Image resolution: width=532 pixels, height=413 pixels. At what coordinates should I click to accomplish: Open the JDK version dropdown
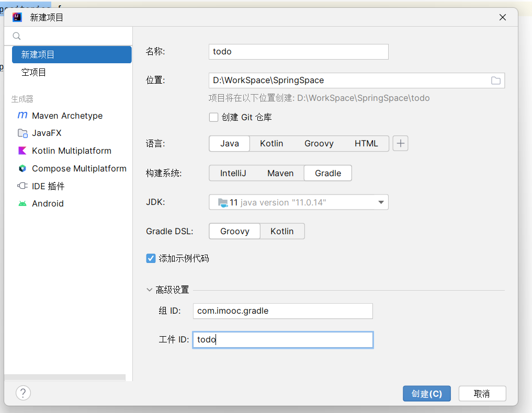click(x=381, y=202)
